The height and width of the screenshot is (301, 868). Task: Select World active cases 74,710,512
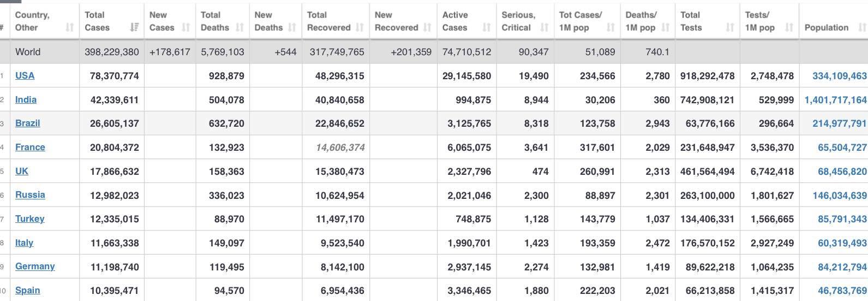pos(466,52)
